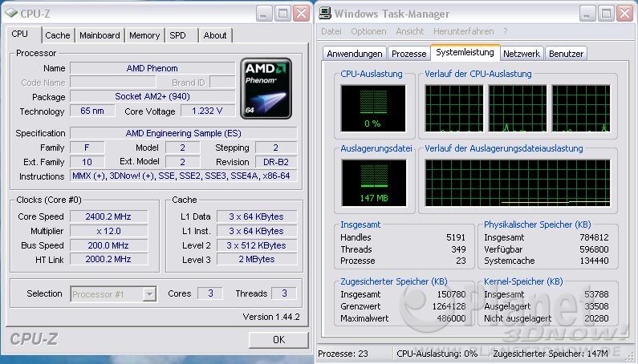The height and width of the screenshot is (364, 638).
Task: Click the AMD Phenom processor logo
Action: (266, 88)
